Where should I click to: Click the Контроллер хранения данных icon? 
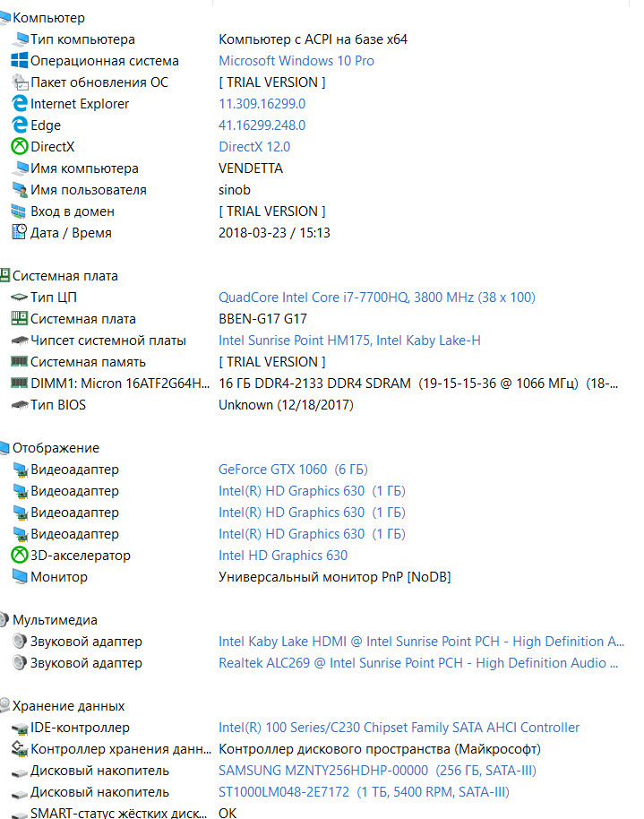[x=20, y=749]
